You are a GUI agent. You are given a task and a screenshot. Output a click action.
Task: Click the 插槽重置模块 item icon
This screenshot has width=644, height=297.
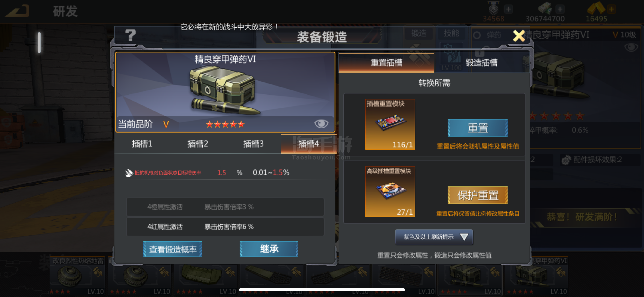[x=390, y=124]
